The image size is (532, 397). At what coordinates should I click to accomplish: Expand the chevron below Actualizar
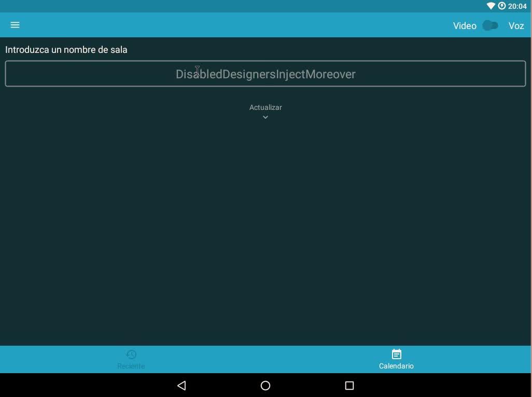[265, 117]
